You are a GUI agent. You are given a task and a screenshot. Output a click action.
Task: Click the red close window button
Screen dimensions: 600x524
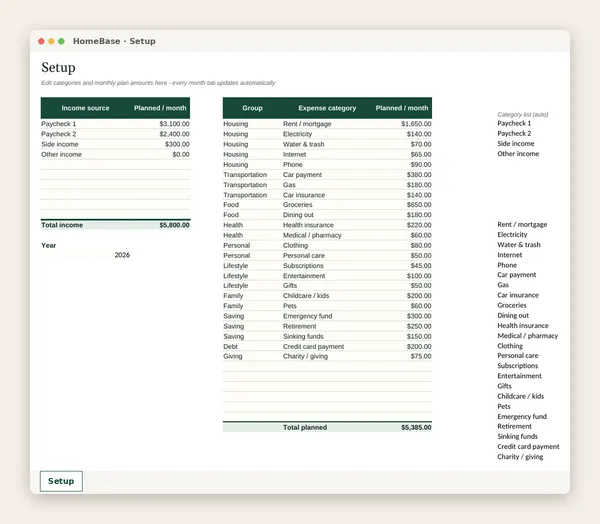coord(41,41)
